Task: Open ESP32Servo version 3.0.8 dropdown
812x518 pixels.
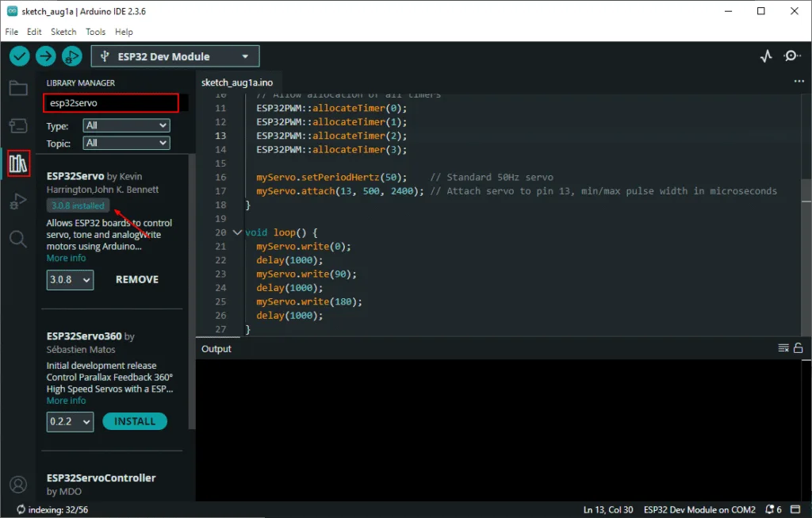Action: (70, 280)
